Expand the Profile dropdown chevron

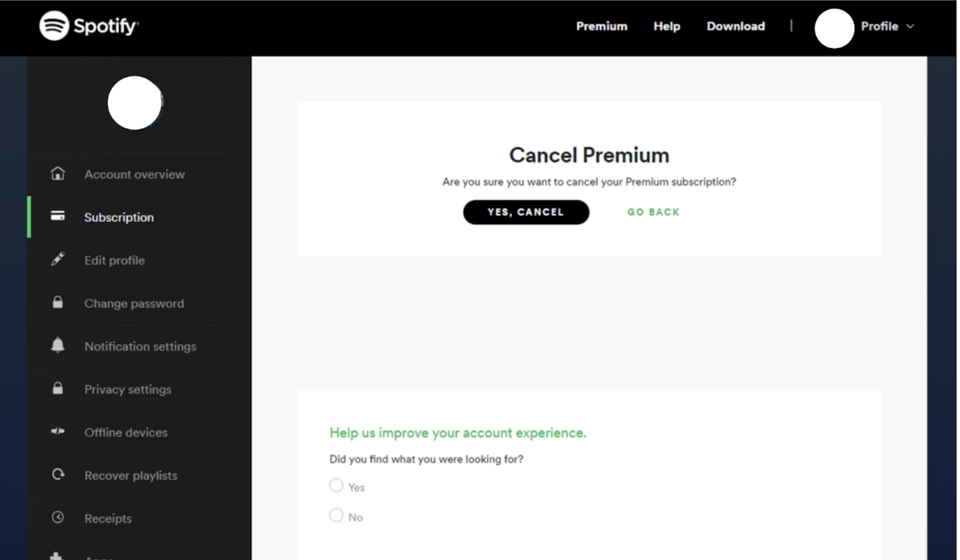pyautogui.click(x=910, y=26)
